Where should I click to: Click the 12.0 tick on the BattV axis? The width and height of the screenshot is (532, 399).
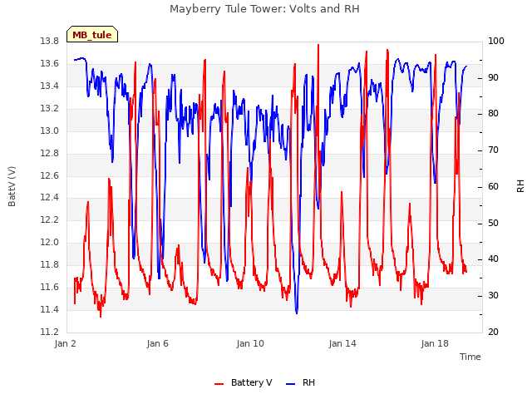click(x=50, y=242)
